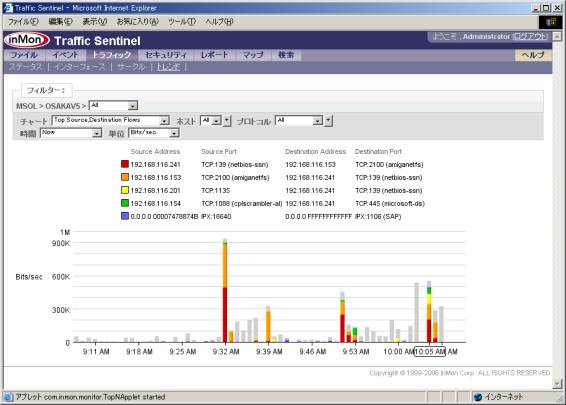Click the page scrollbar up arrow
This screenshot has height=405, width=566.
point(557,36)
